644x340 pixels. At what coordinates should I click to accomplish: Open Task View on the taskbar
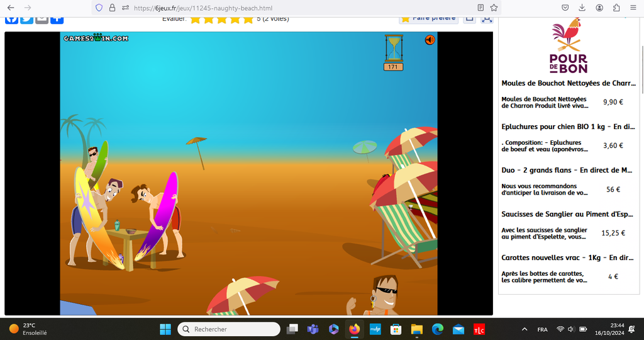(x=292, y=329)
